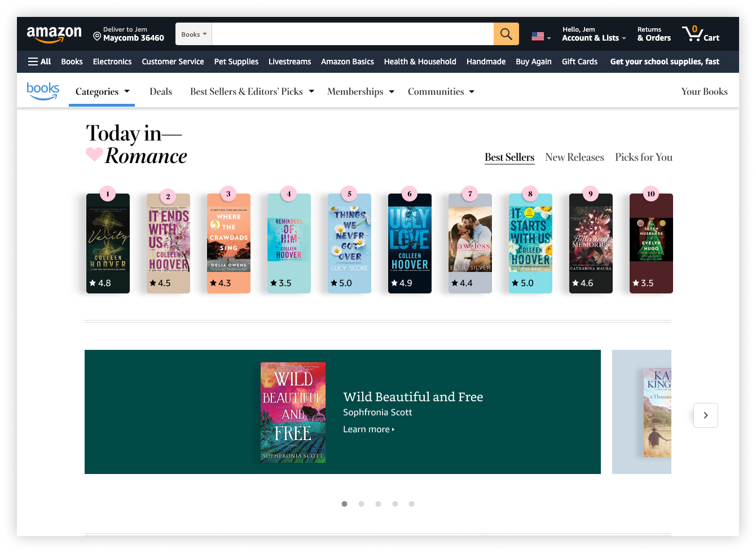Click the school supplies promo link
This screenshot has width=756, height=553.
click(665, 62)
